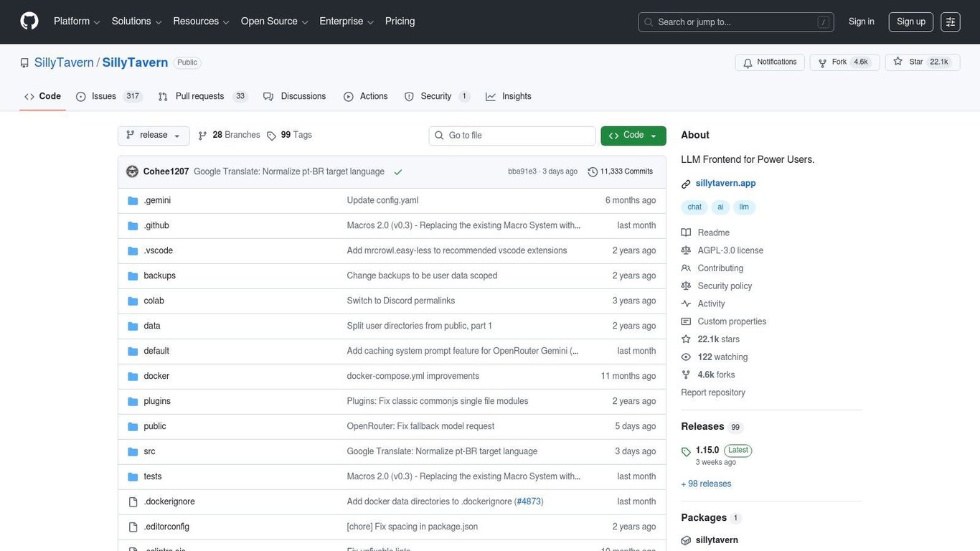
Task: Click the #4873 pull request link
Action: pyautogui.click(x=529, y=502)
